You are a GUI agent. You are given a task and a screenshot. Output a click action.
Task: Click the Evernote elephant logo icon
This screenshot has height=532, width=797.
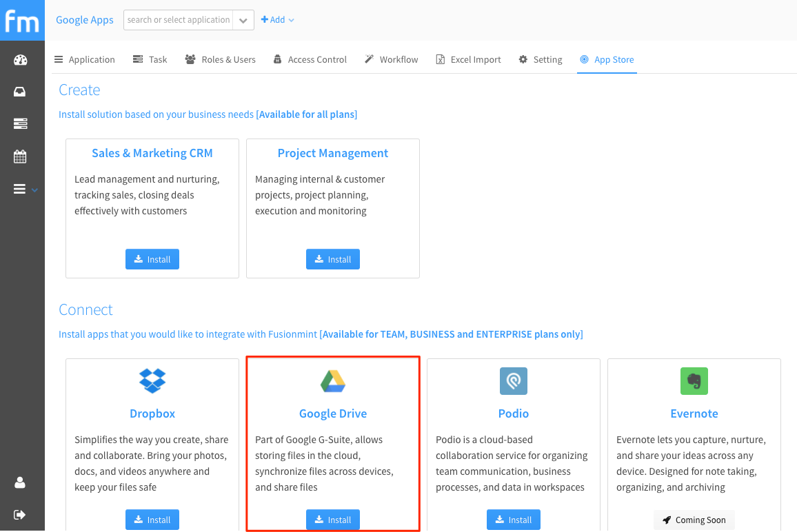694,380
